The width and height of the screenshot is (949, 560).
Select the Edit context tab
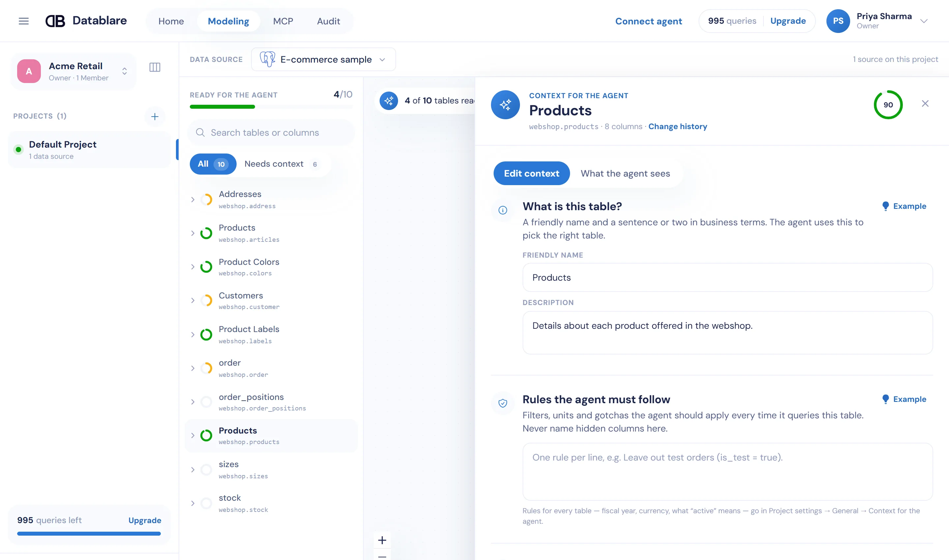tap(532, 173)
